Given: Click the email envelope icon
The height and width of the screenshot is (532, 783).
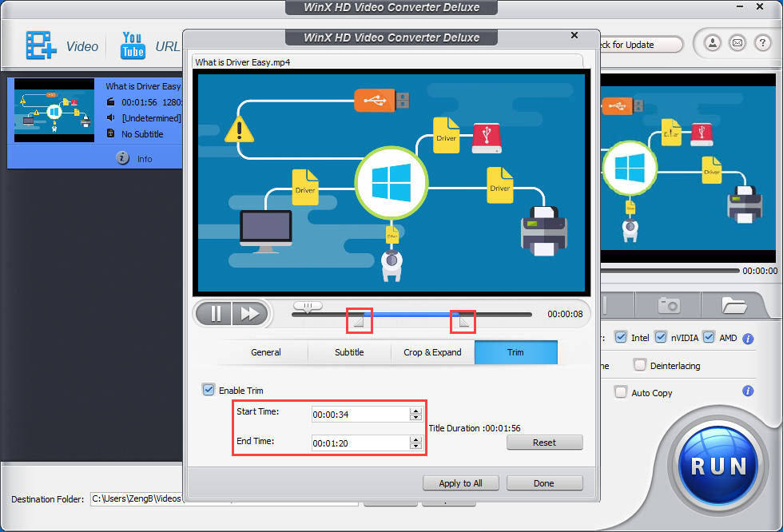Looking at the screenshot, I should (737, 43).
